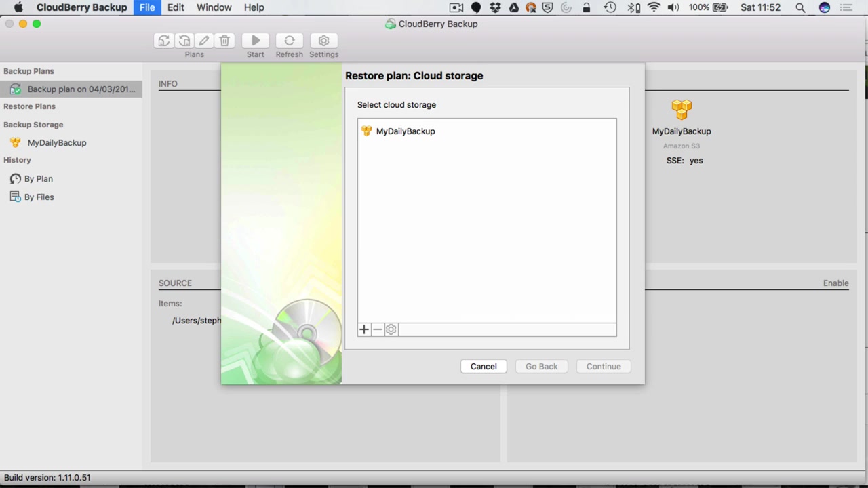Open the Edit menu
Screen dimensions: 868x488
[x=176, y=7]
